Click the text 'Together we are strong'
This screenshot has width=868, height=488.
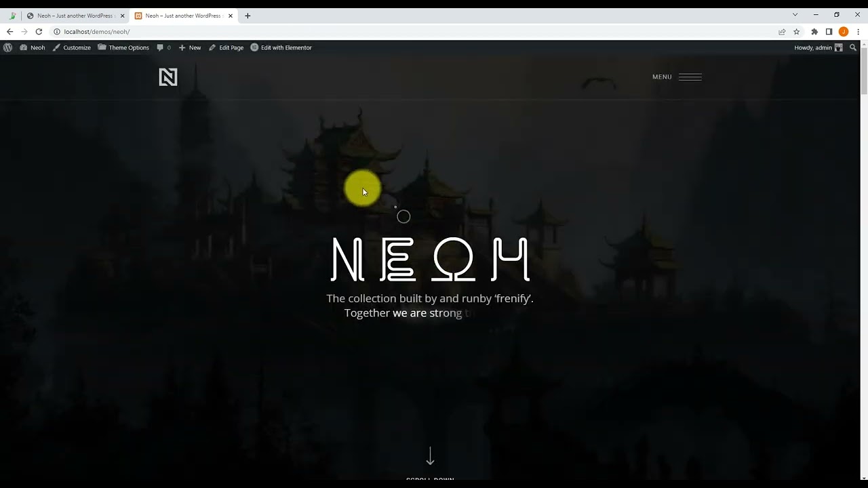[x=403, y=313]
